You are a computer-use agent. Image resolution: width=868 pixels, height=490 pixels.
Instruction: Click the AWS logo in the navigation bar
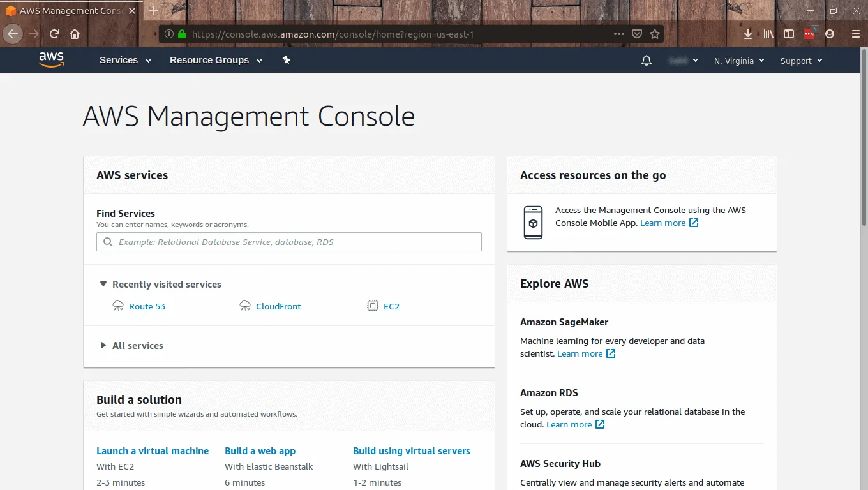(51, 60)
